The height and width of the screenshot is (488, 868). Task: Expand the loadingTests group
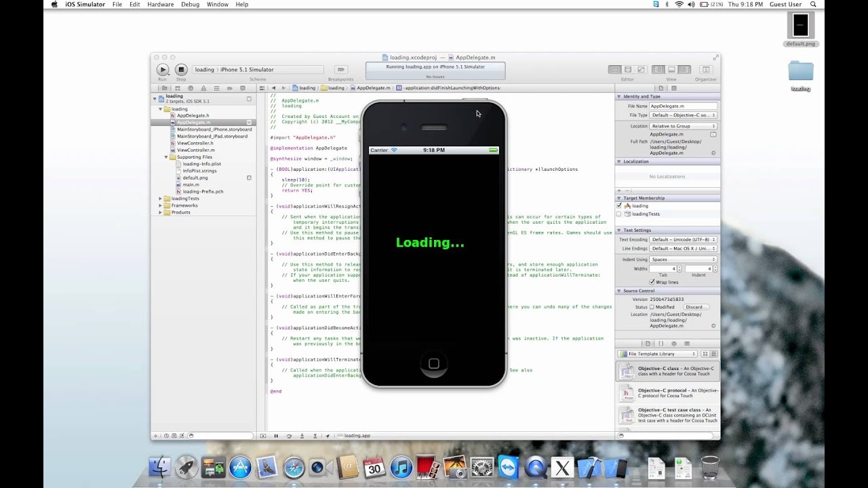[x=161, y=199]
